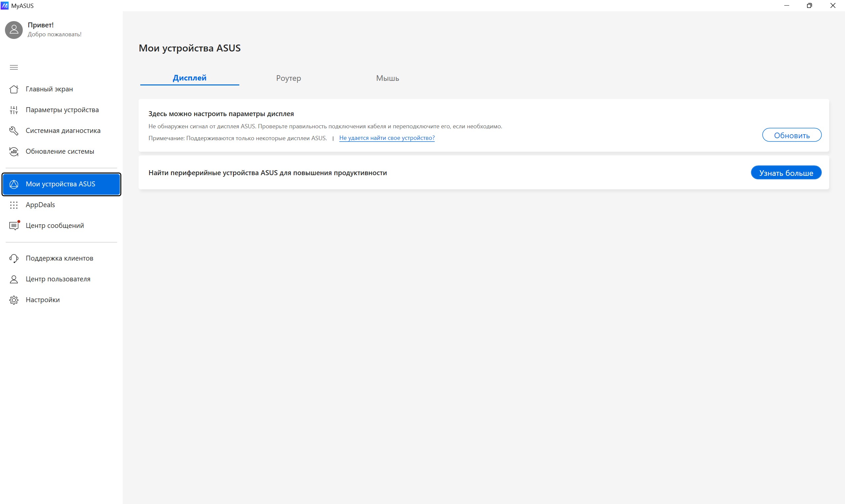The image size is (845, 504).
Task: Select the Мои устройства ASUS sidebar item
Action: point(61,184)
